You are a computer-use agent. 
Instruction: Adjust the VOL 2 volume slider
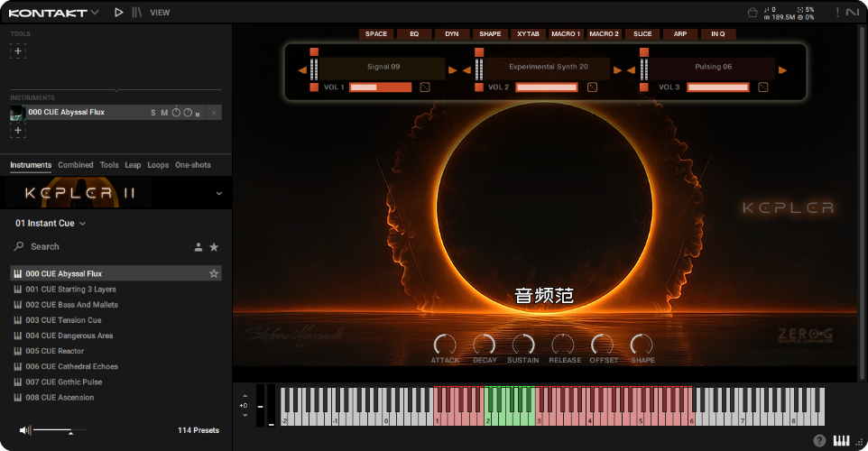coord(547,87)
